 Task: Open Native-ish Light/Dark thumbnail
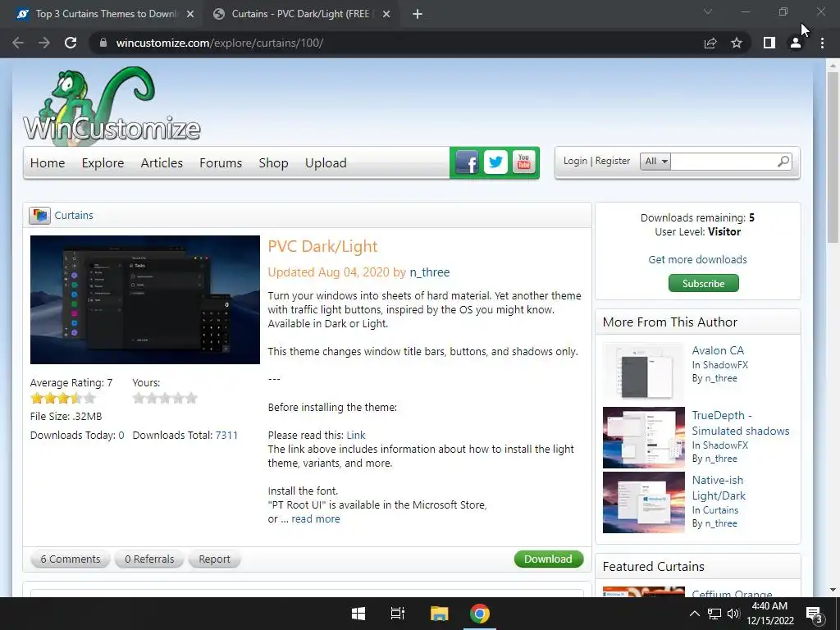pyautogui.click(x=644, y=502)
